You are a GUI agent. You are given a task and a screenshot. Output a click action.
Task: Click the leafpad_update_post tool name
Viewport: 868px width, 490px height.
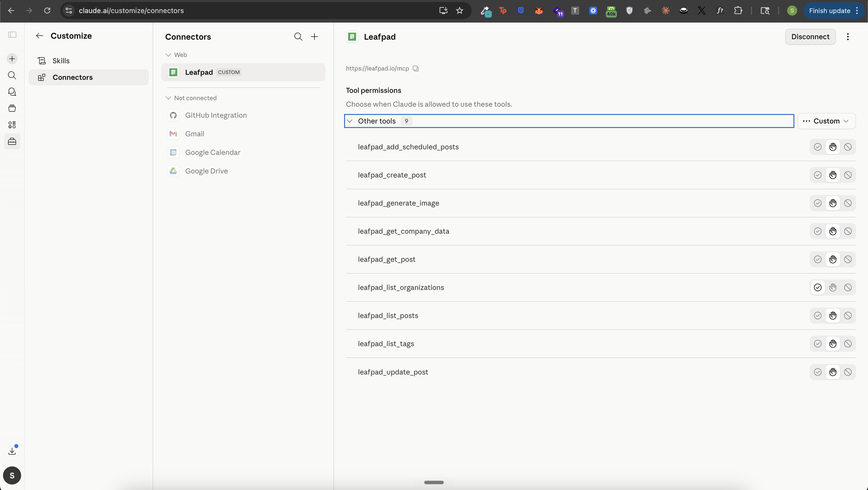393,372
